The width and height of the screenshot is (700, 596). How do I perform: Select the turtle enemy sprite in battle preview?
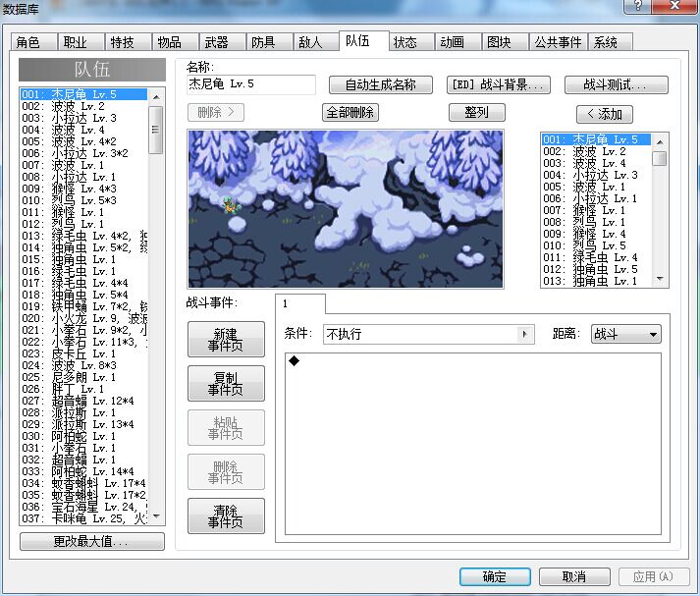pos(232,205)
